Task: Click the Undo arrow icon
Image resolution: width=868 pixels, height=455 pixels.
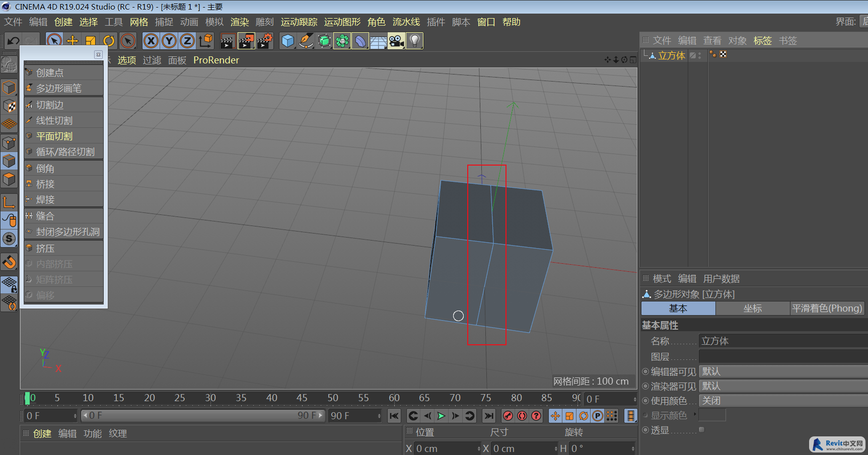Action: click(x=14, y=41)
